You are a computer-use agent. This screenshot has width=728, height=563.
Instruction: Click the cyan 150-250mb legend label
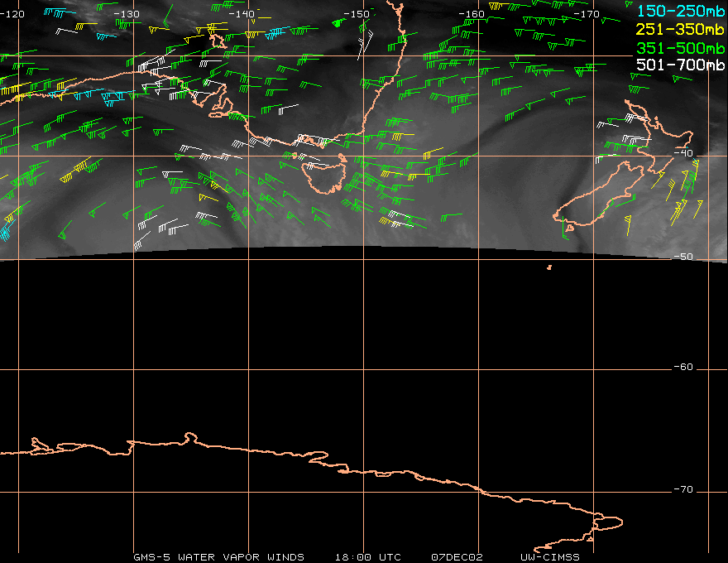point(680,11)
